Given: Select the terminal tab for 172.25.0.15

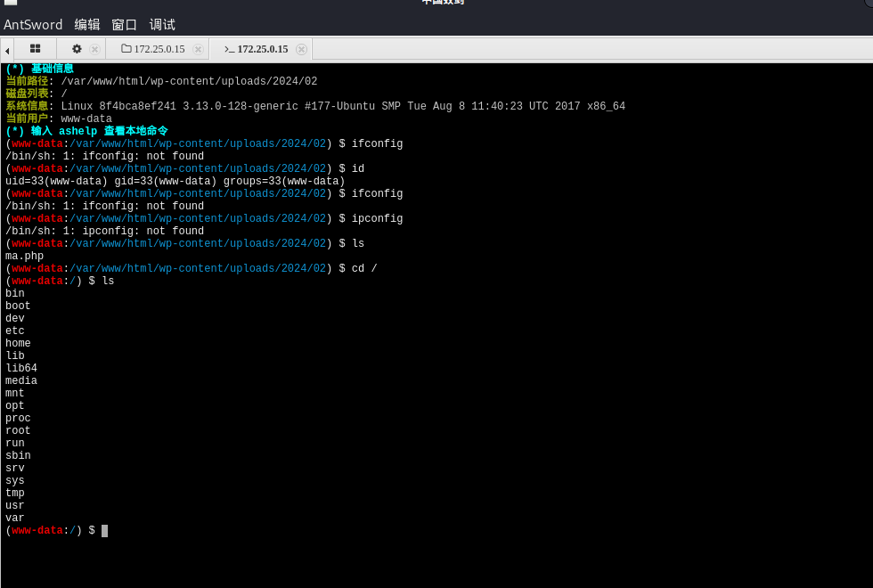Looking at the screenshot, I should (x=257, y=49).
